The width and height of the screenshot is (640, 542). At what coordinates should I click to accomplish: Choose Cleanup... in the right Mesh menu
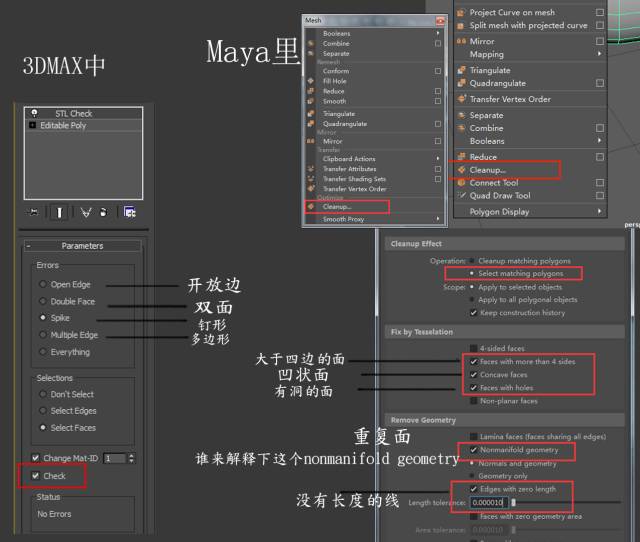click(488, 170)
